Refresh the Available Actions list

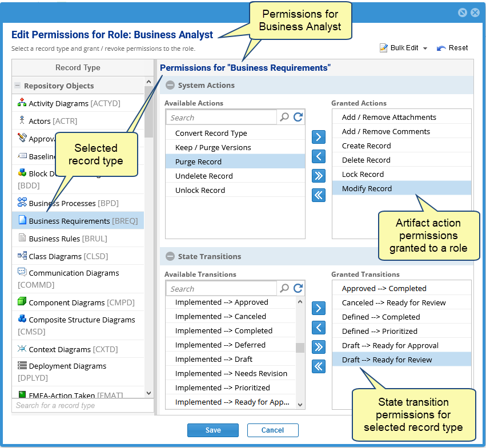tap(298, 118)
